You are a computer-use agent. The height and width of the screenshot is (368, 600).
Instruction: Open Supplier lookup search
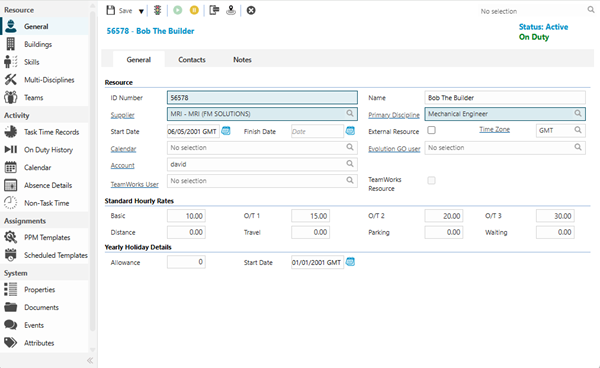pos(350,113)
